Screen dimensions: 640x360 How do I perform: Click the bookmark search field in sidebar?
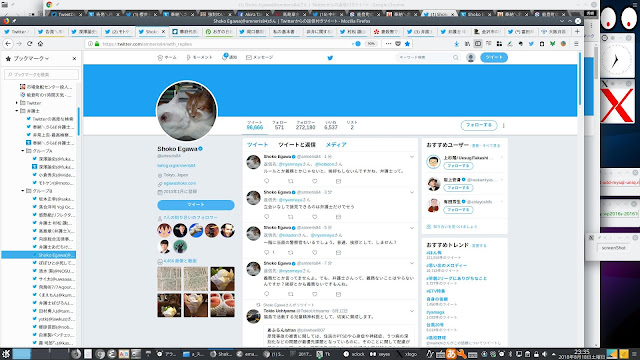click(x=41, y=75)
